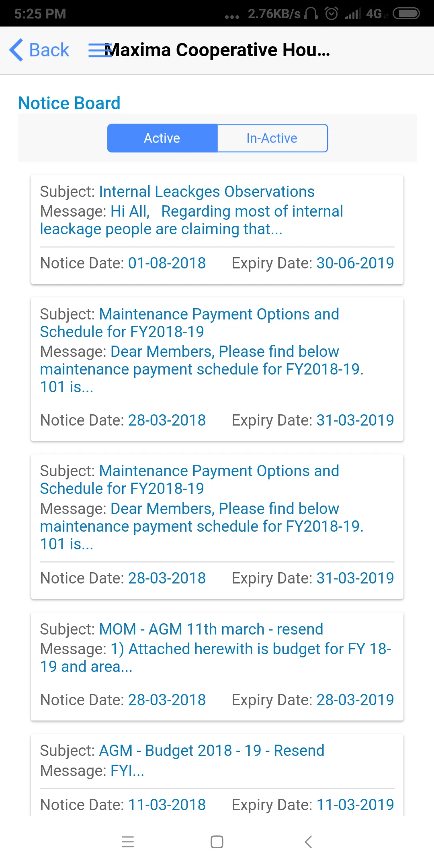Tap the Android recent apps icon
The width and height of the screenshot is (434, 868).
tap(128, 842)
